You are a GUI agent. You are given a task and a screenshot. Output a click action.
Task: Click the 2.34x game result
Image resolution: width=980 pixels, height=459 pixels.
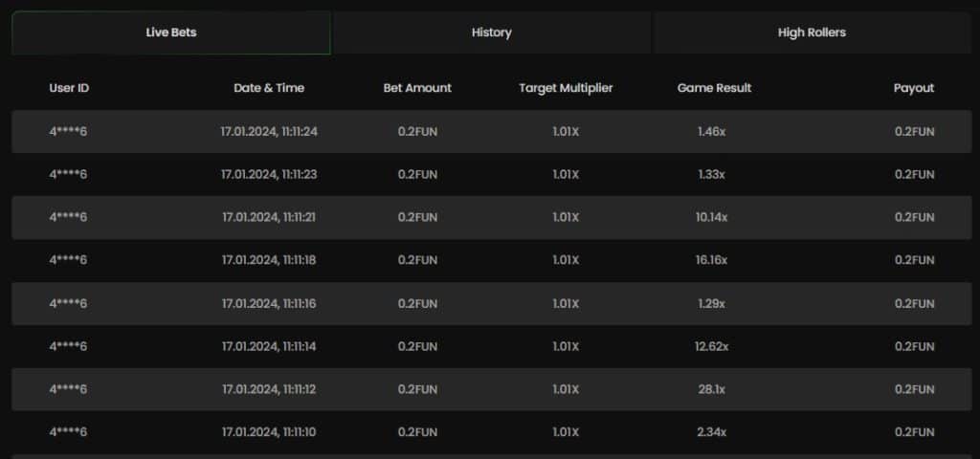pyautogui.click(x=712, y=432)
